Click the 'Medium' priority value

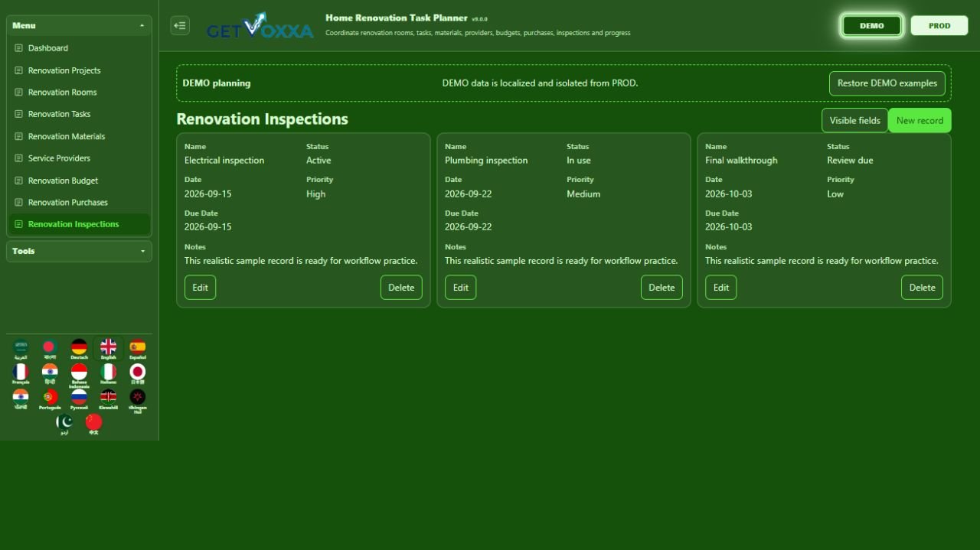(x=583, y=194)
